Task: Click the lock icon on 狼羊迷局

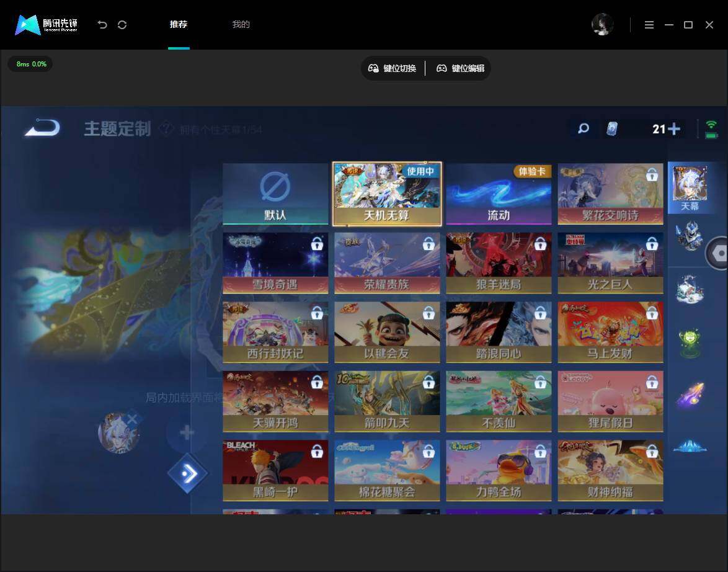Action: point(540,243)
